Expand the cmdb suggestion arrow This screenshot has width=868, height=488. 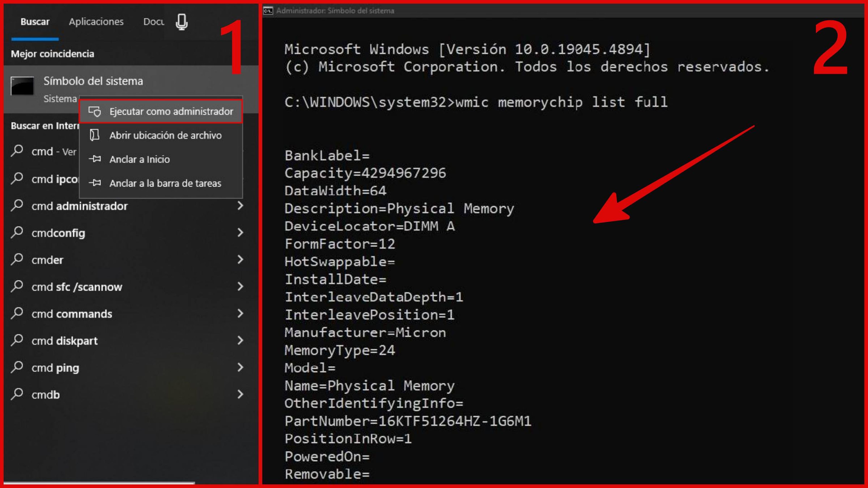(x=240, y=394)
